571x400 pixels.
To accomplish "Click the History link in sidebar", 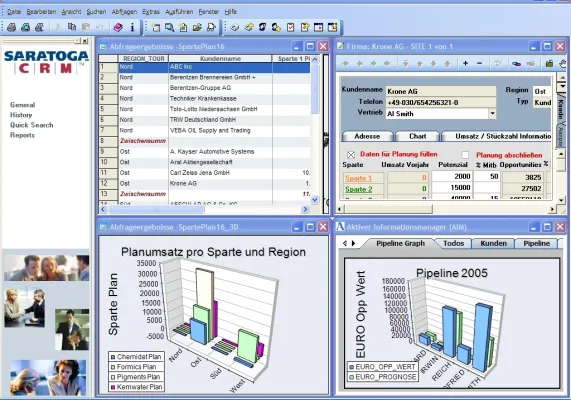I will (21, 115).
